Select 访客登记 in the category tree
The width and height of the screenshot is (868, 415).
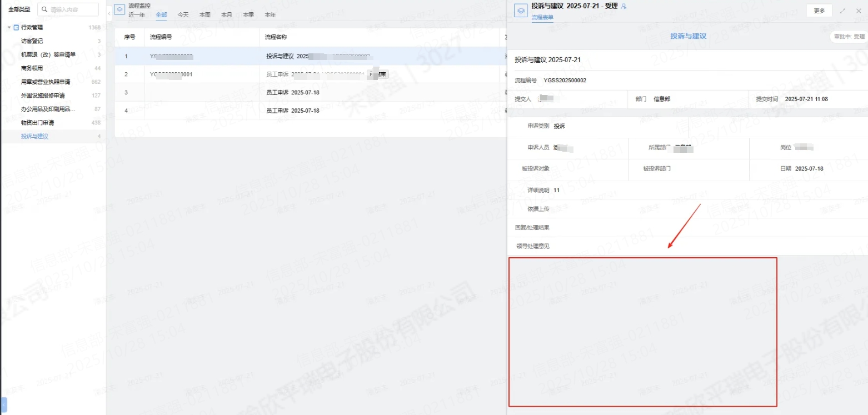click(x=32, y=41)
